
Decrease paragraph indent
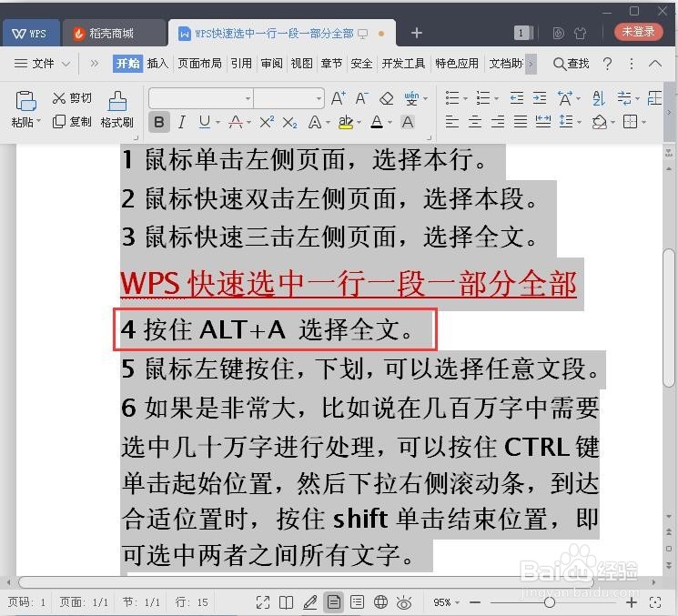pos(517,98)
